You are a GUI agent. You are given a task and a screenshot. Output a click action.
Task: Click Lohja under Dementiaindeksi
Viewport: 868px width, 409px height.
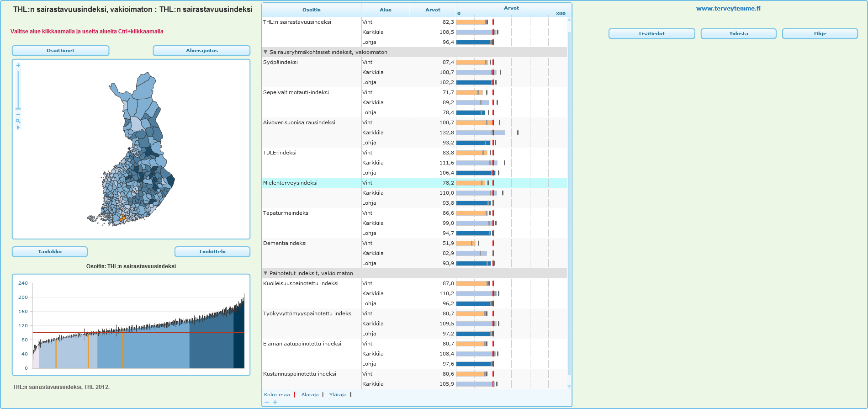pyautogui.click(x=369, y=263)
